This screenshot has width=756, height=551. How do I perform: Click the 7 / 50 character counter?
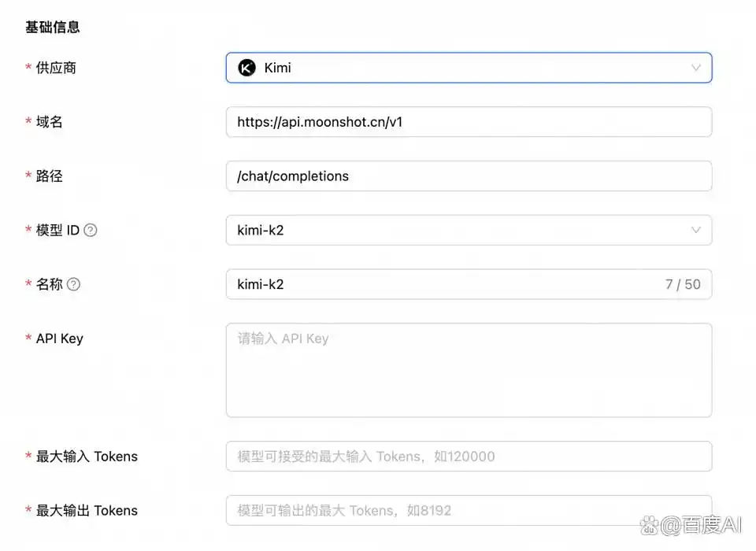[x=682, y=284]
